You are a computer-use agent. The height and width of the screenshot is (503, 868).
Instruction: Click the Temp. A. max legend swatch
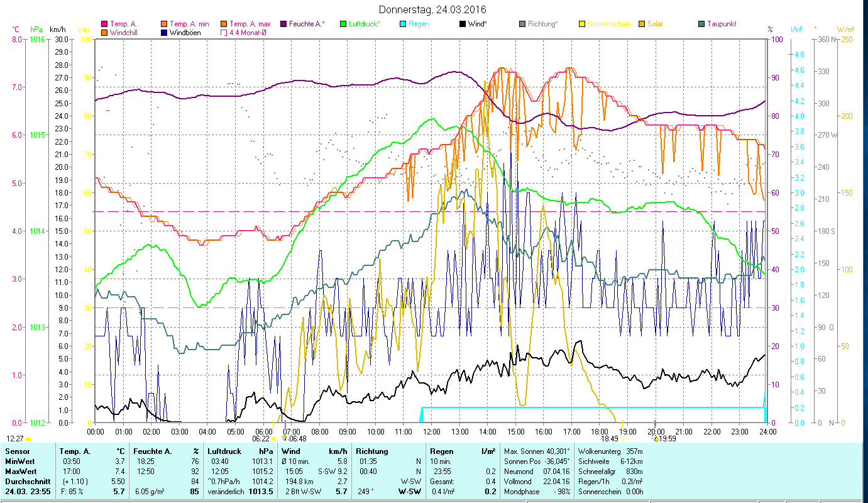(224, 24)
